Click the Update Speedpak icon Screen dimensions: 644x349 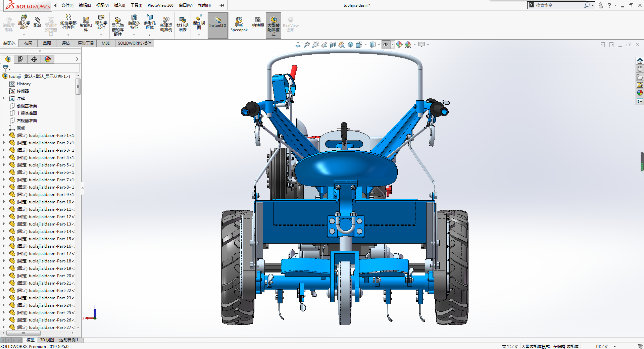pos(239,24)
